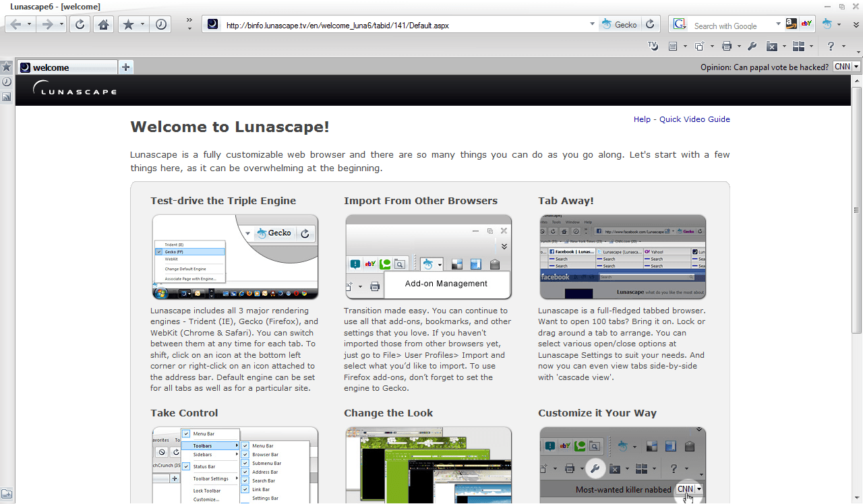
Task: Click the page list toolbar icon
Action: point(672,46)
